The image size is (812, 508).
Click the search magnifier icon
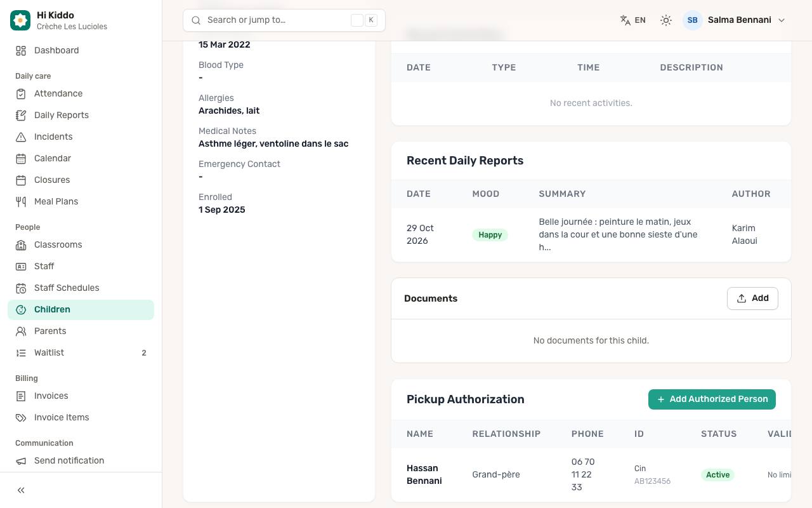[196, 20]
